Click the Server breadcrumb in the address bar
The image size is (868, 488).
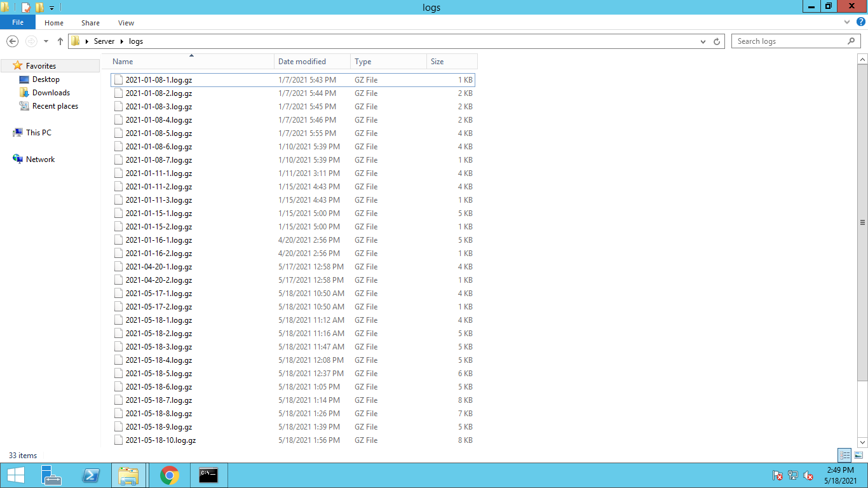pos(104,41)
